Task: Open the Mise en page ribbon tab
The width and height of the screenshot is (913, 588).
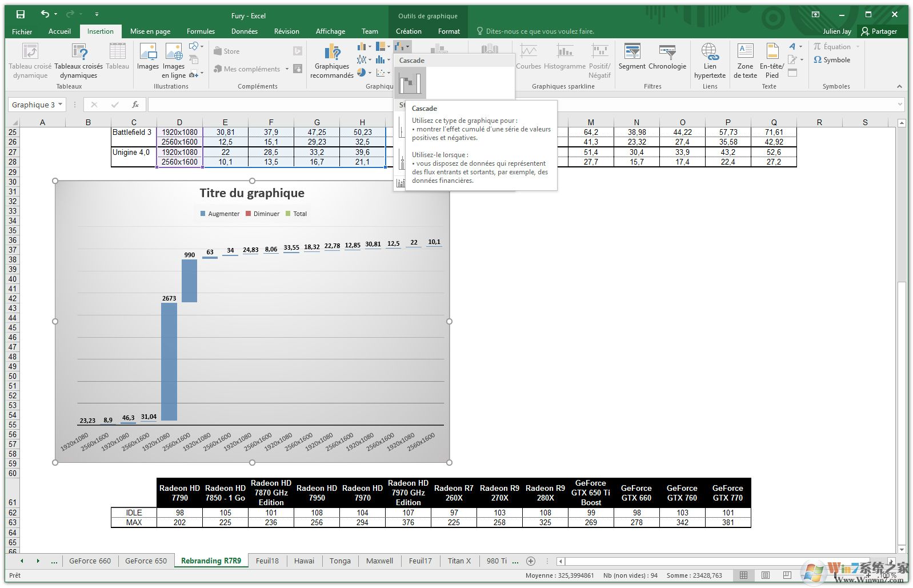Action: tap(150, 31)
